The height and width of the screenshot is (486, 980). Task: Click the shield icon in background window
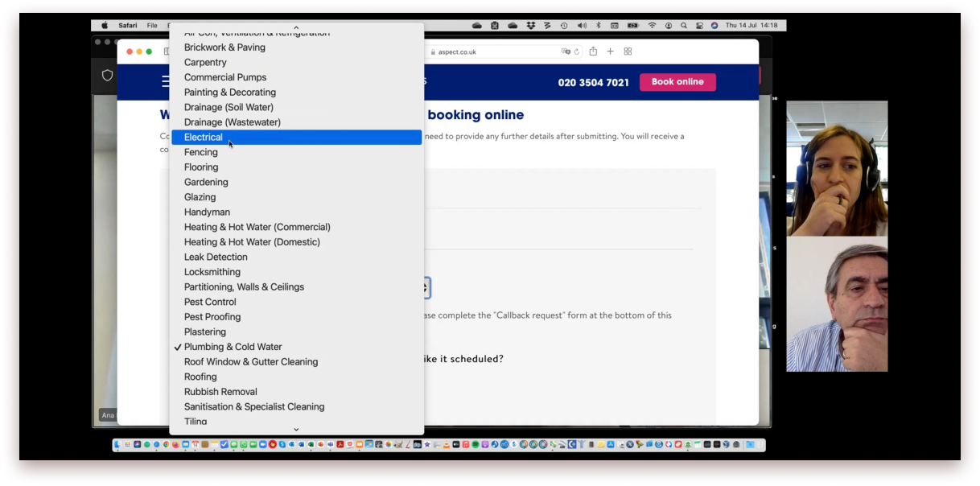pyautogui.click(x=107, y=75)
